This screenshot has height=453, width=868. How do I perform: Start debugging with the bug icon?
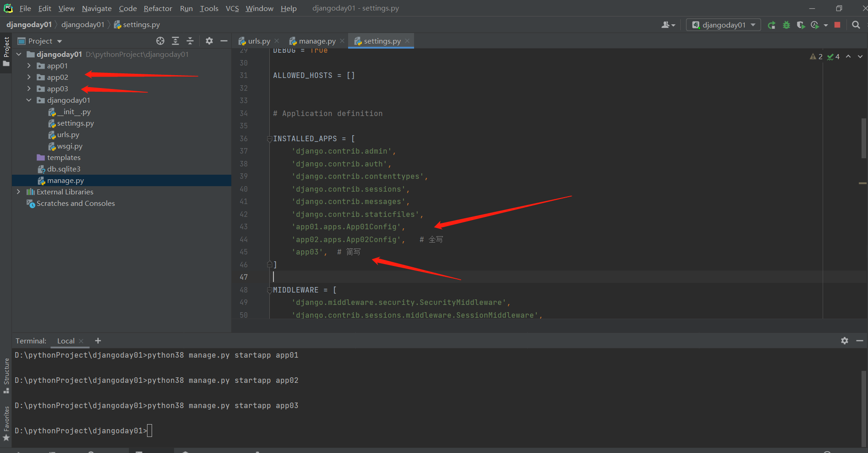[786, 25]
